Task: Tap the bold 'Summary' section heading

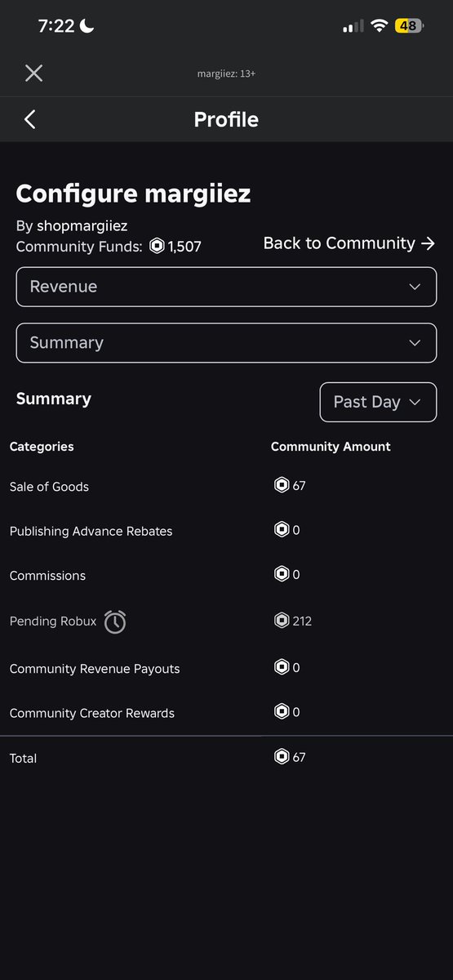Action: pyautogui.click(x=54, y=399)
